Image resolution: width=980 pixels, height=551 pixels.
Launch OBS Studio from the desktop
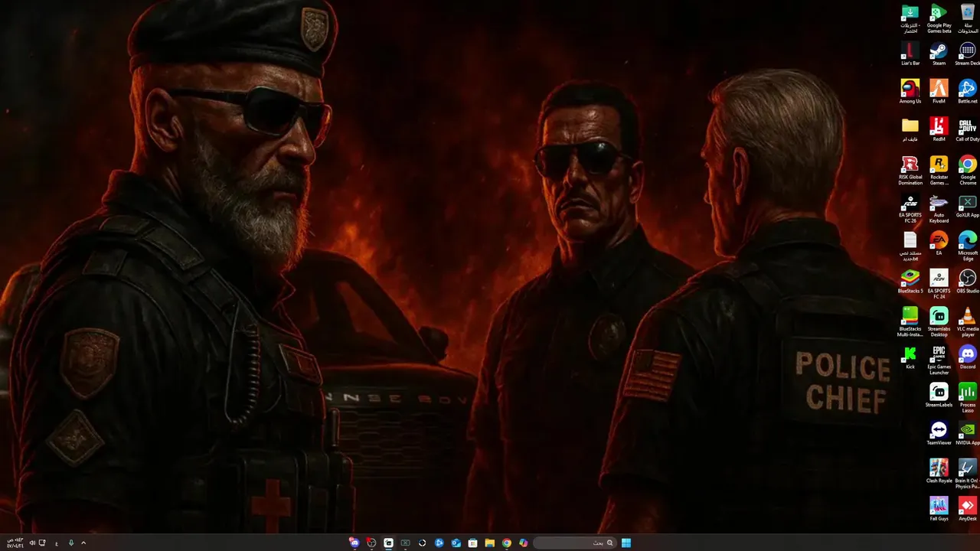[x=968, y=282]
